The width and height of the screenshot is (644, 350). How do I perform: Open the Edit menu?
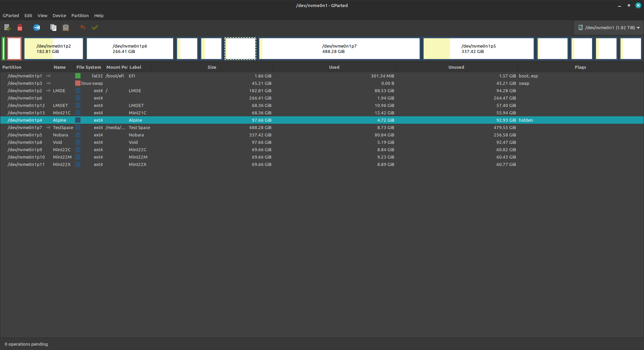28,15
